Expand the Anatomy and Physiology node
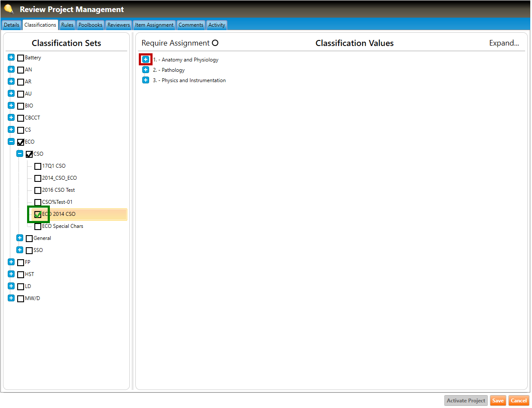The image size is (532, 408). tap(146, 59)
